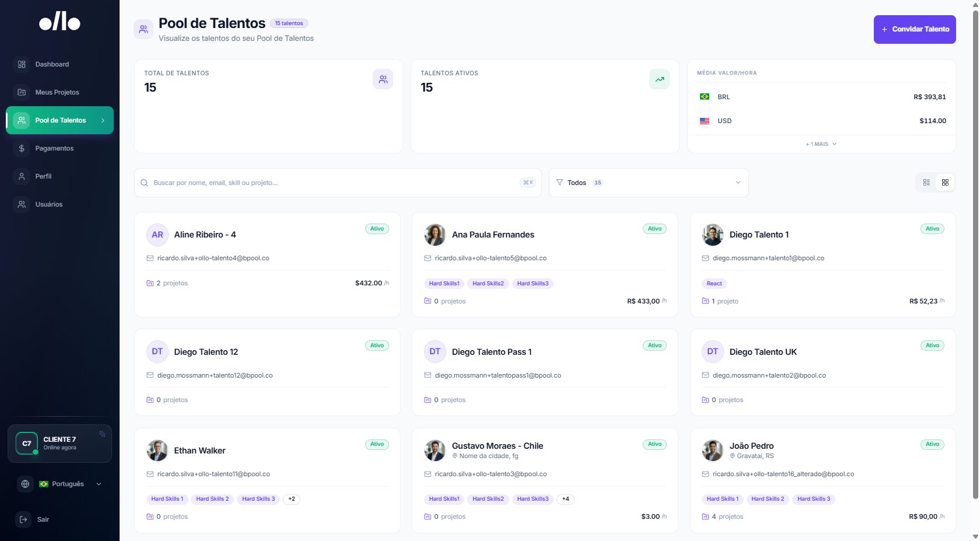Go to Meus Projetos
Viewport: 980px width, 541px height.
point(60,92)
